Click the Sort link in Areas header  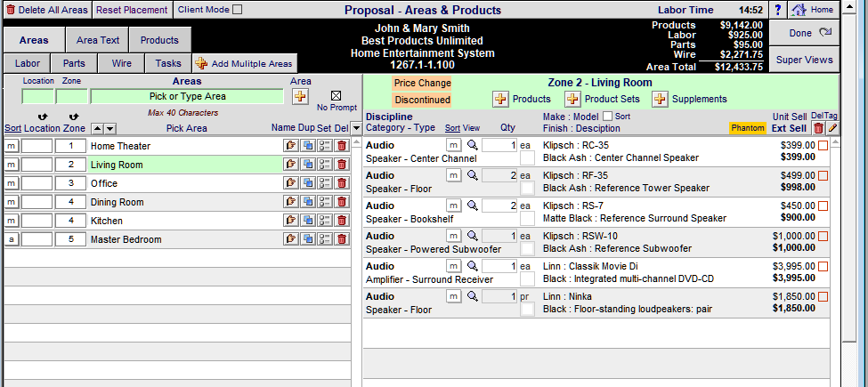12,128
